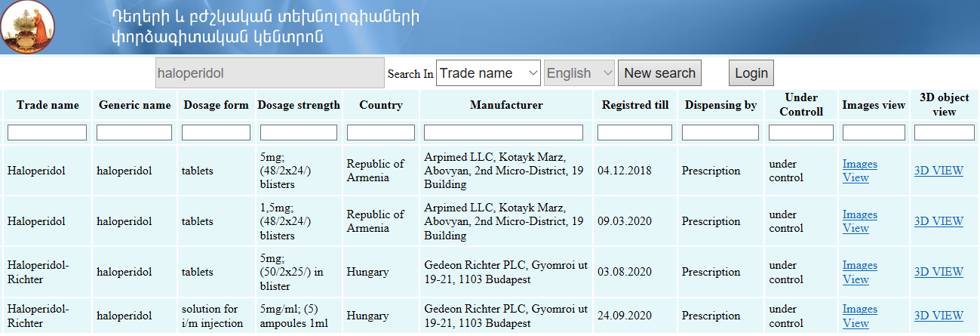Click the Dispensing by column header
Viewport: 980px width, 336px height.
[x=720, y=105]
